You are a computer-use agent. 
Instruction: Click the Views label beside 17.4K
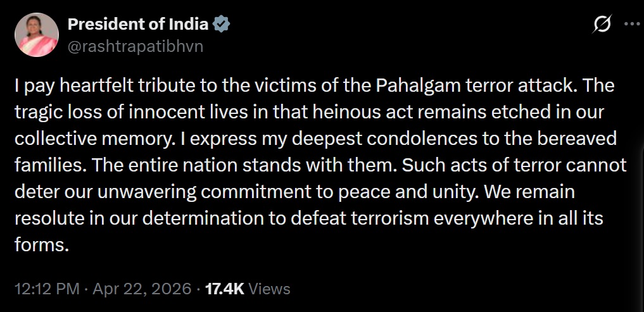(x=269, y=289)
